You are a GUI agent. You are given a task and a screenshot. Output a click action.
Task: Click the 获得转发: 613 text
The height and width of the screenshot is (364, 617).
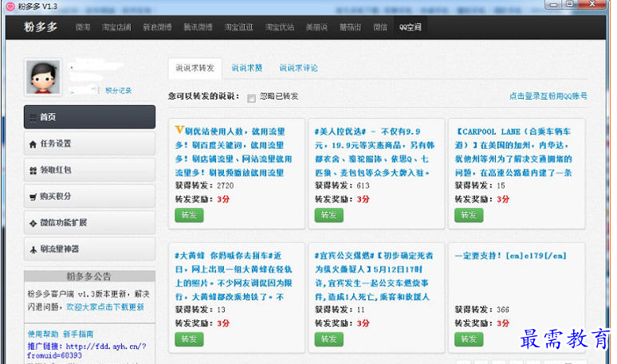click(x=342, y=186)
